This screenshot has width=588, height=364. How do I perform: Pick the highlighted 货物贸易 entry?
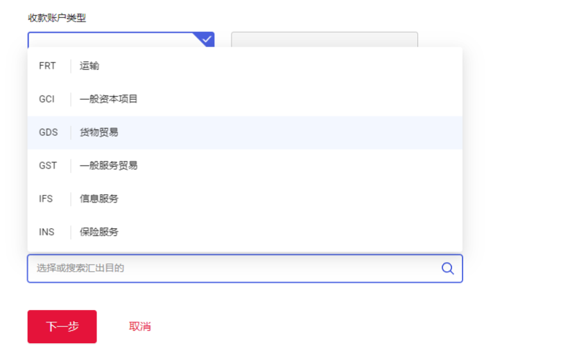click(99, 132)
